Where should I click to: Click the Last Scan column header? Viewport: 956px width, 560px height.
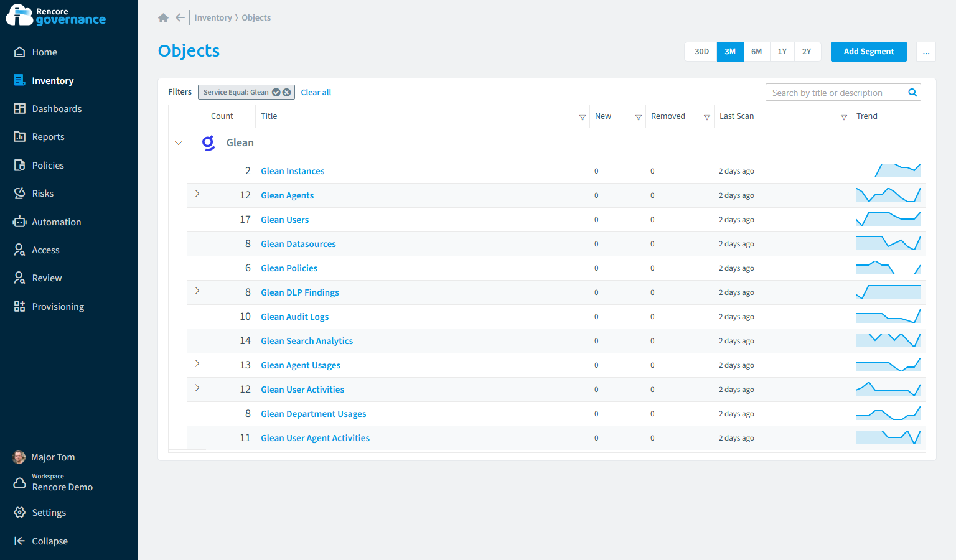point(737,116)
